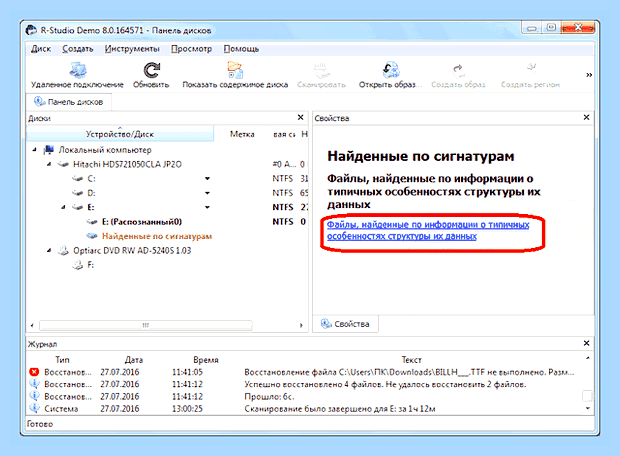Open the Создать menu
Screen dimensions: 620x456
pos(78,49)
